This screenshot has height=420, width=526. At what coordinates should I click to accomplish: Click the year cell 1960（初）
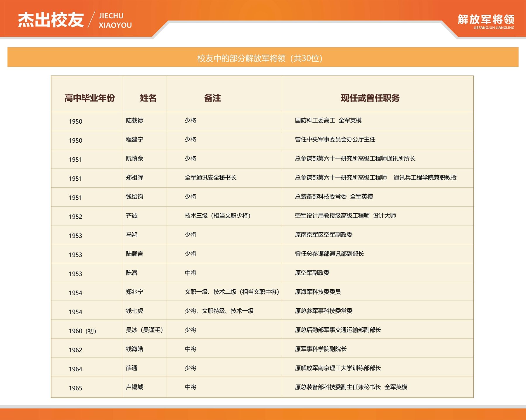(82, 331)
